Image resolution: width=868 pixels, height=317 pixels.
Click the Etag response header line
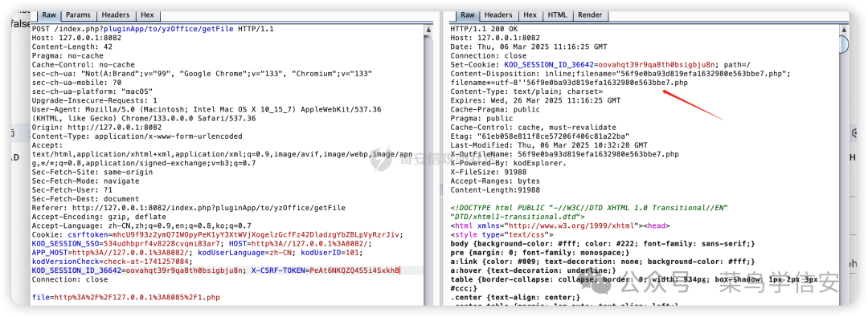pyautogui.click(x=540, y=136)
